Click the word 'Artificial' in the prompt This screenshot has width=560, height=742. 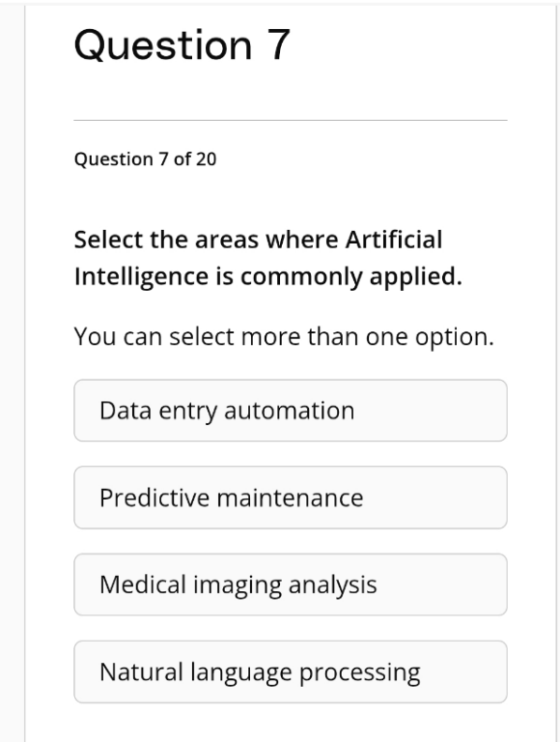click(x=394, y=239)
